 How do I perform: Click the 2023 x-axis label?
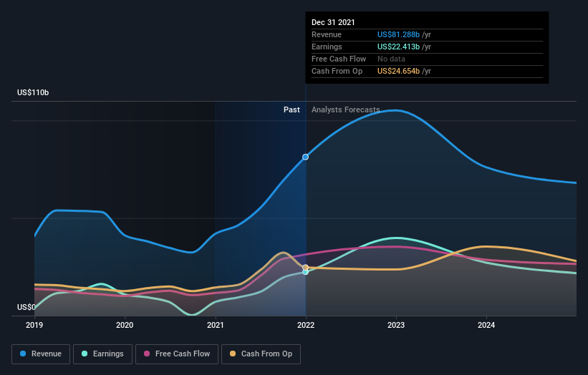(x=396, y=325)
